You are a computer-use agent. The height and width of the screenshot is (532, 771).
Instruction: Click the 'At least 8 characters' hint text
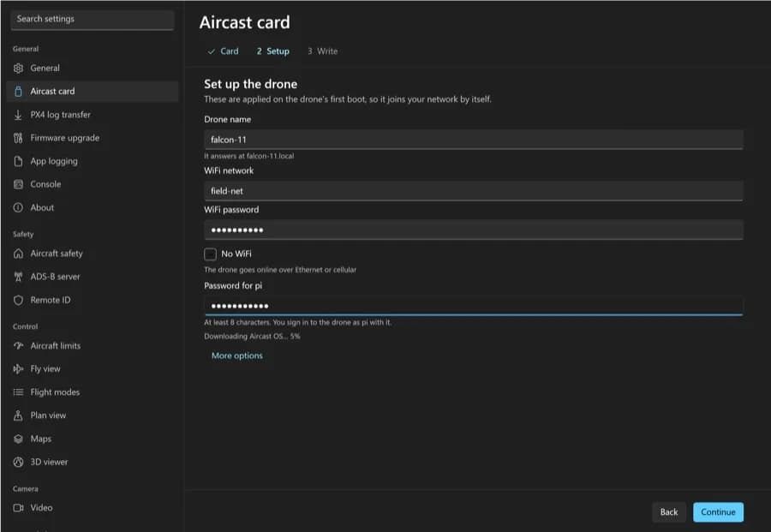pos(298,323)
